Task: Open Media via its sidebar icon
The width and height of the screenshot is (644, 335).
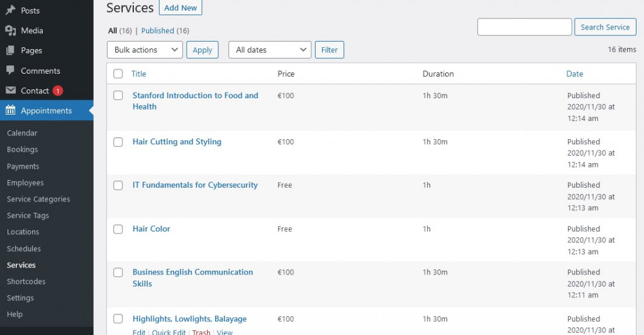Action: pyautogui.click(x=10, y=30)
